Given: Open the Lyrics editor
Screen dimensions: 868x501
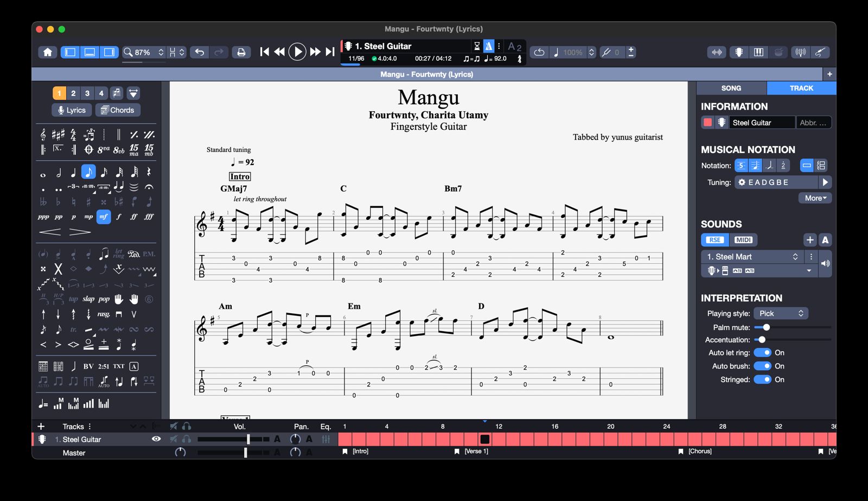Looking at the screenshot, I should (x=72, y=110).
